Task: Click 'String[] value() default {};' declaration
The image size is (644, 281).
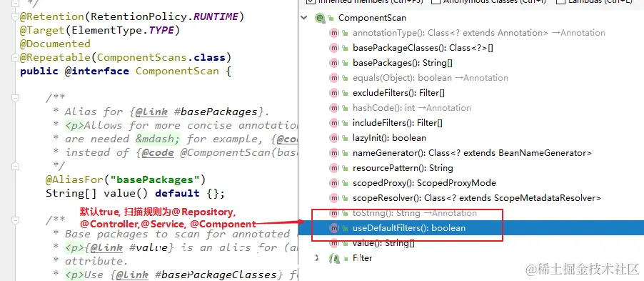Action: 135,193
